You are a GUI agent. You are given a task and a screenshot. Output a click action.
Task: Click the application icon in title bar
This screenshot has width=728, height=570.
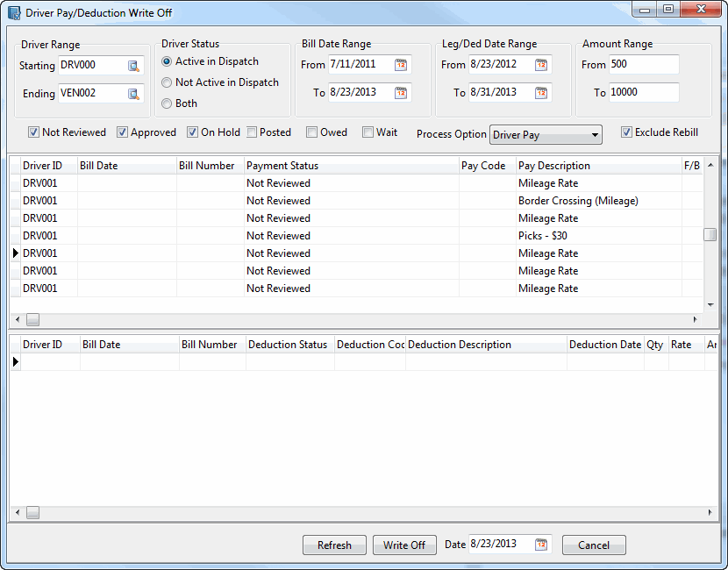point(14,13)
